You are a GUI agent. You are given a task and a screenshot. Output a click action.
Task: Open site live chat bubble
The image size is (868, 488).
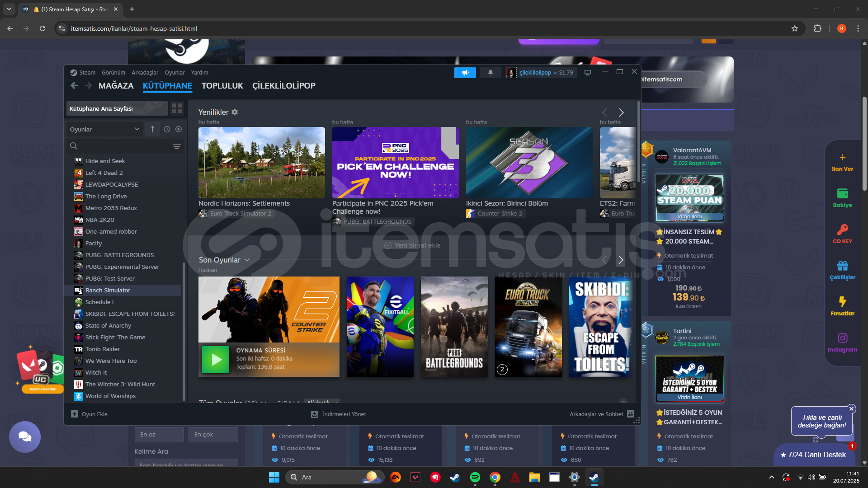coord(25,437)
